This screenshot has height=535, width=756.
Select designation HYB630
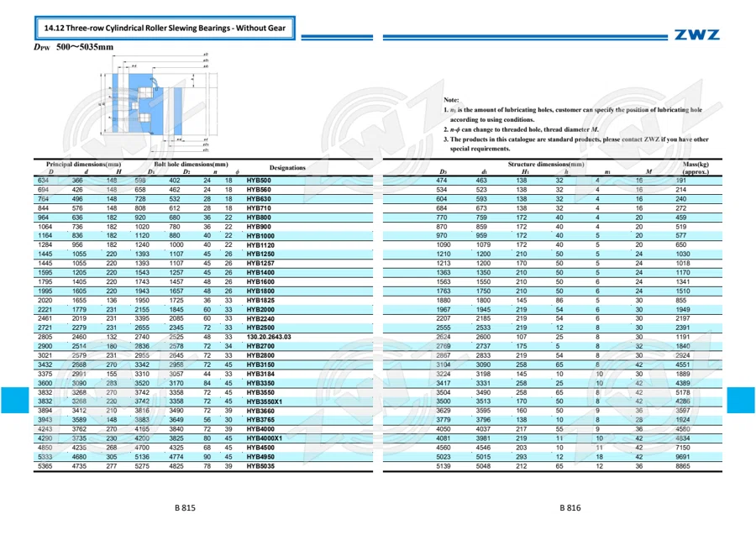259,199
